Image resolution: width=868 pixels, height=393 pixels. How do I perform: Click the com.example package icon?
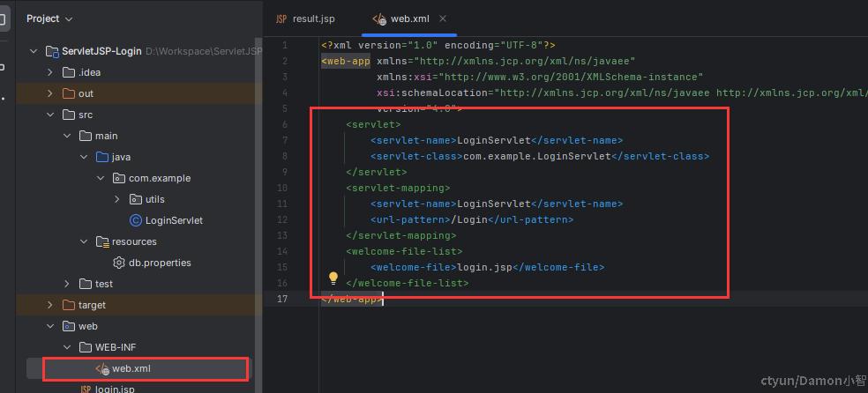click(x=118, y=178)
